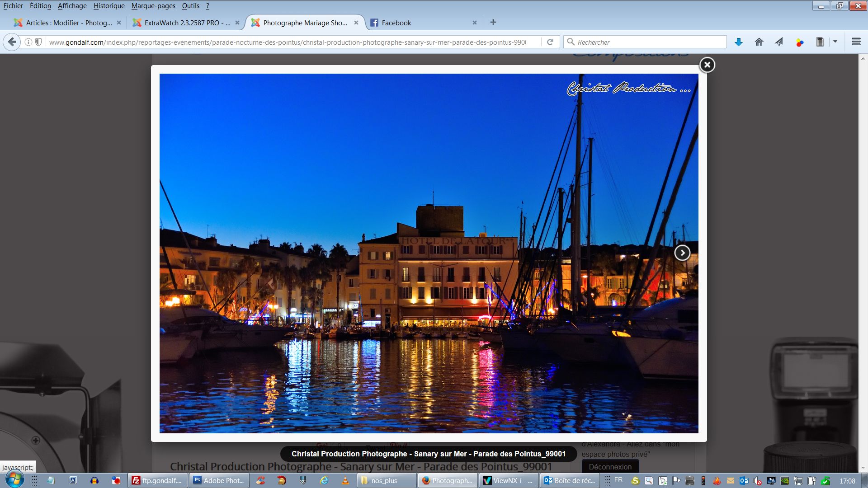
Task: Close the ExtraWatch tab
Action: click(237, 23)
